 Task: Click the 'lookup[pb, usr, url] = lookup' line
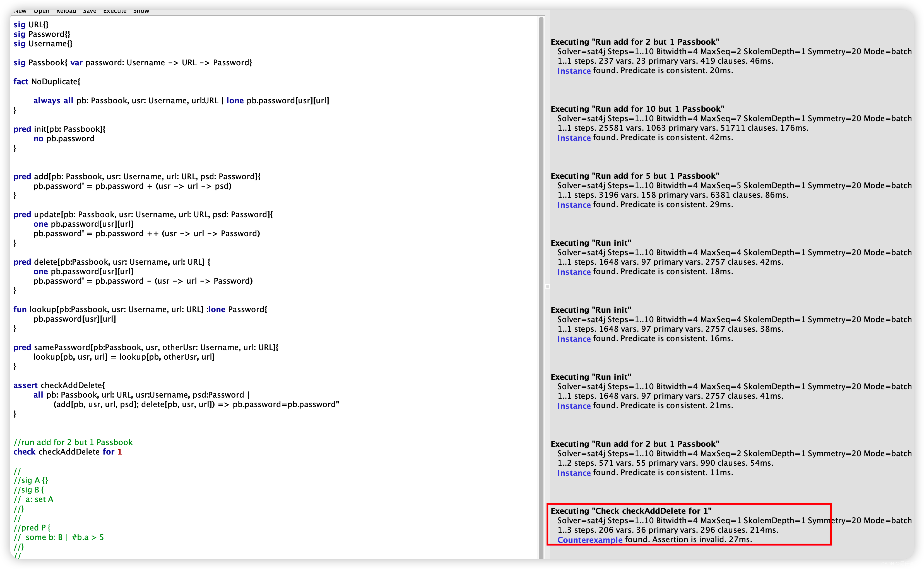[x=124, y=357]
